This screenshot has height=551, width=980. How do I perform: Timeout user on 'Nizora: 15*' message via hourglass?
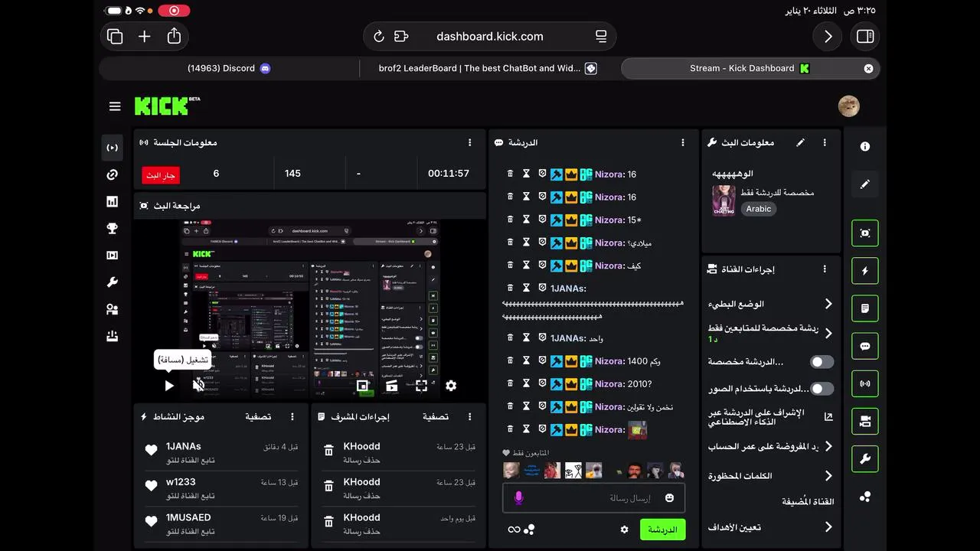tap(527, 220)
